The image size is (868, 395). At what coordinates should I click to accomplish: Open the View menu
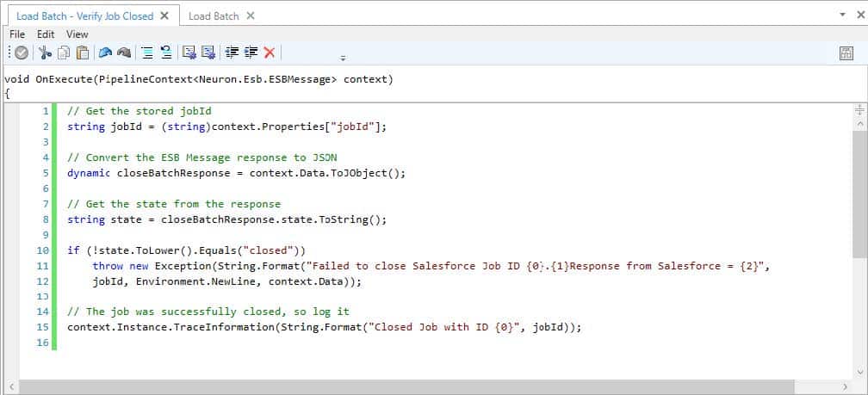coord(77,34)
